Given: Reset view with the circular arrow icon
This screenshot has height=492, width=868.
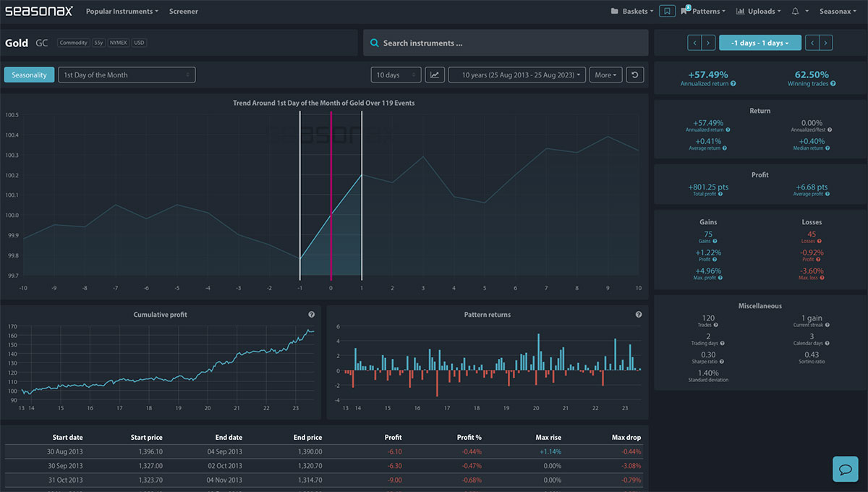Looking at the screenshot, I should pyautogui.click(x=634, y=75).
